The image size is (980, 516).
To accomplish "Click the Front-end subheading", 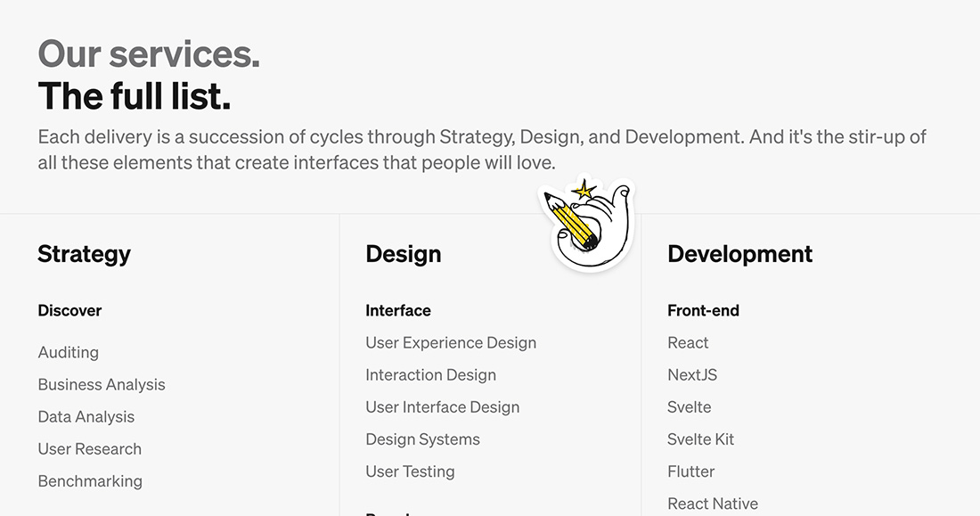I will [x=703, y=311].
